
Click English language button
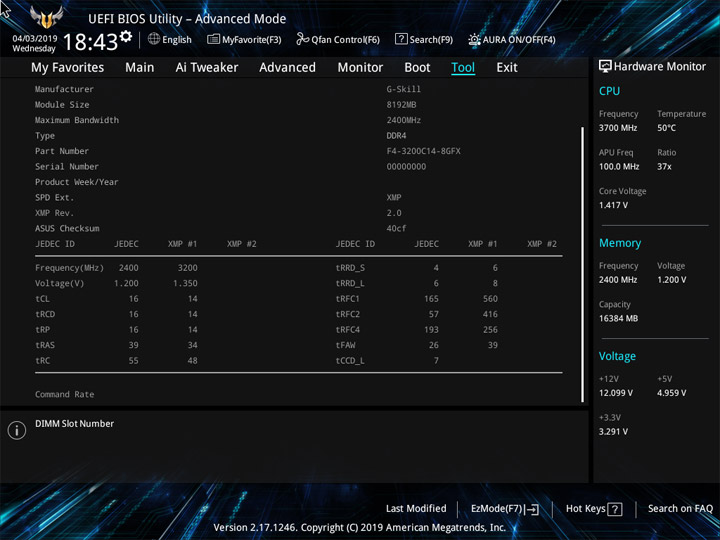170,39
